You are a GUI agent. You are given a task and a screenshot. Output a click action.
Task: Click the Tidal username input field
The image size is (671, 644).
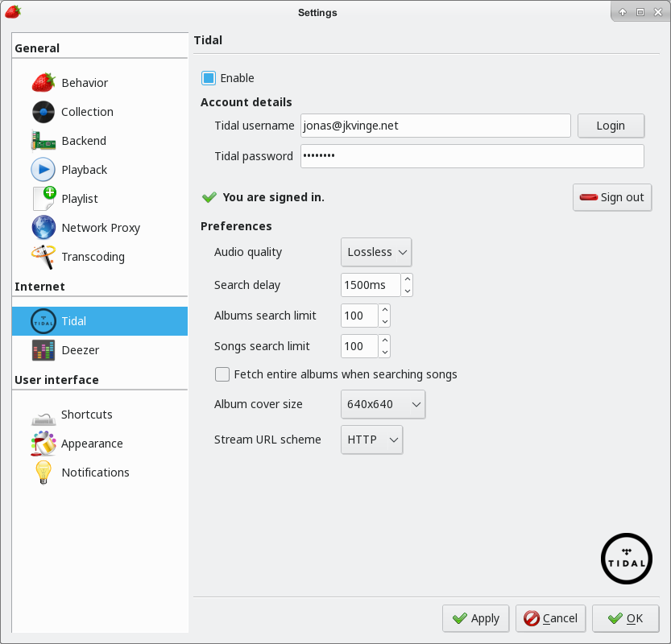point(435,126)
